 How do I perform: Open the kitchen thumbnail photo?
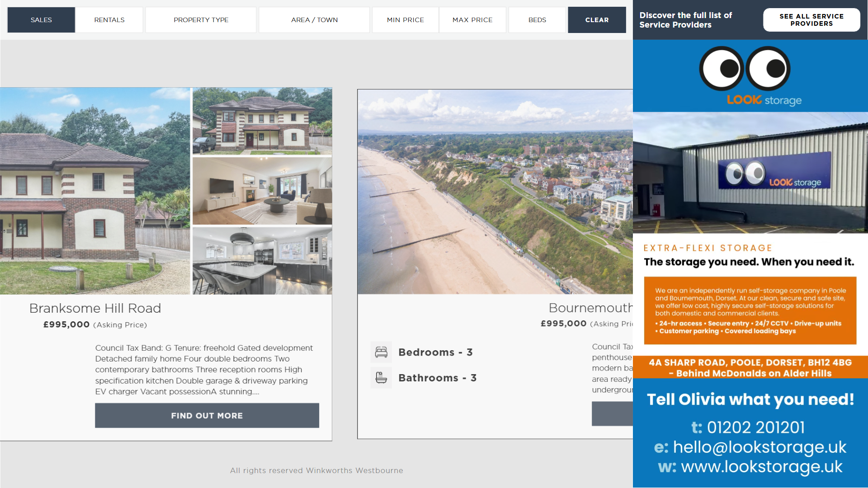262,261
